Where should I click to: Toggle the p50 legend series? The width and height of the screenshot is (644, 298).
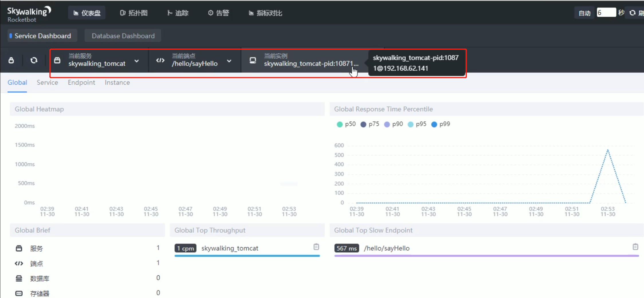point(346,124)
